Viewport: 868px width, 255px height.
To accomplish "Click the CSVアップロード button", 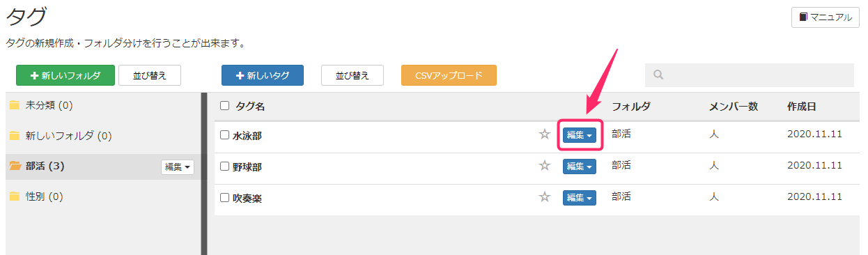I will [x=449, y=75].
